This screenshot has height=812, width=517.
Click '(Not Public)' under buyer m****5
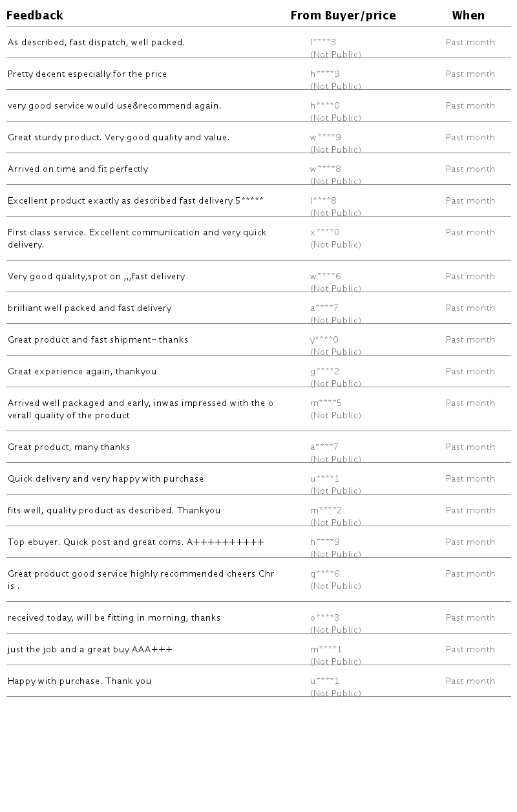[335, 416]
